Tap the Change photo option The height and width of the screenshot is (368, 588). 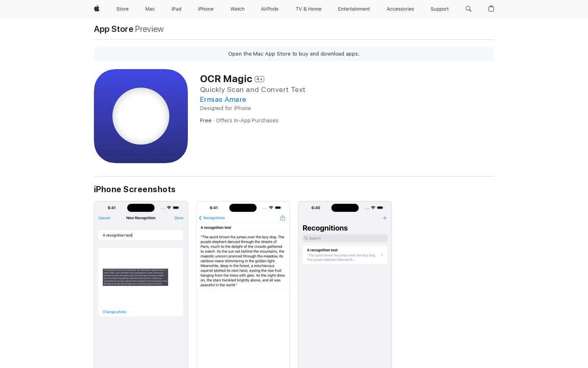pyautogui.click(x=114, y=312)
